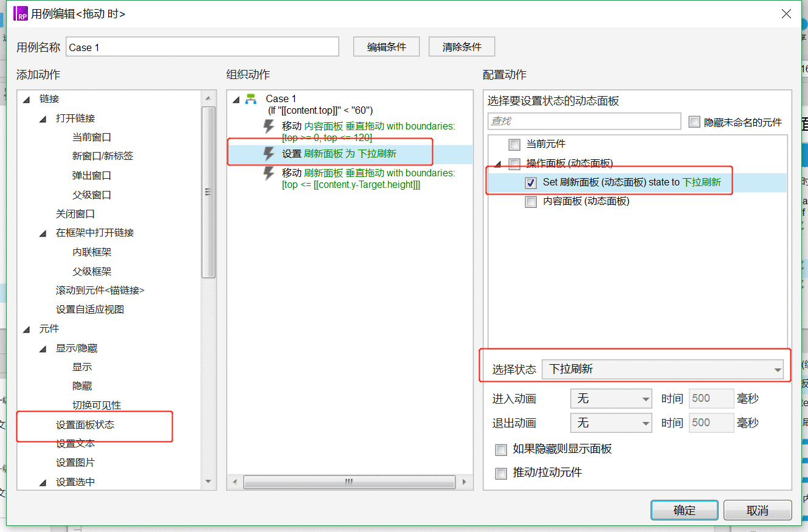Collapse the 在框架中打开链接 subgroup

pyautogui.click(x=43, y=233)
